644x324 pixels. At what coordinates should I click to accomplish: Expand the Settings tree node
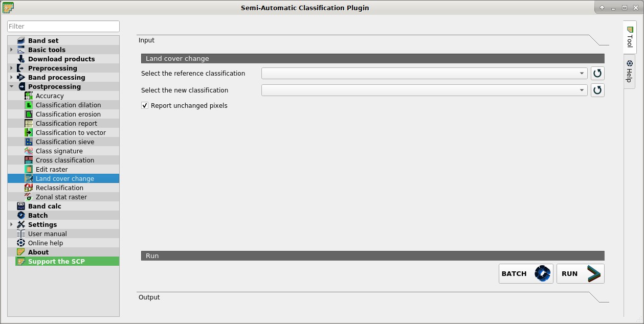(11, 224)
